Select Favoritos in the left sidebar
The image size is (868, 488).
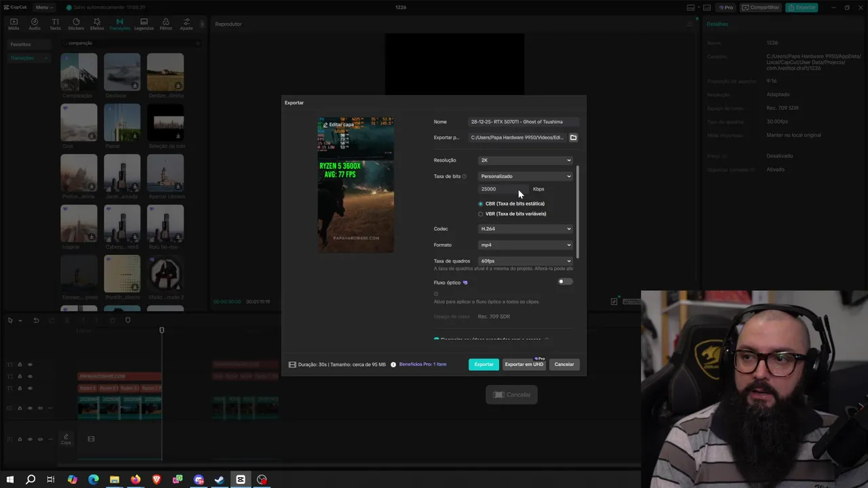click(x=28, y=44)
